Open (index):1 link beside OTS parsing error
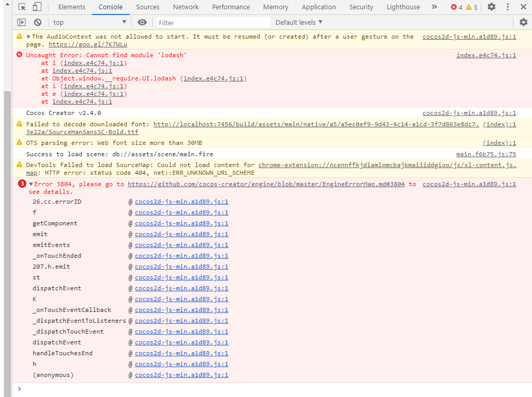Image resolution: width=532 pixels, height=397 pixels. click(499, 143)
